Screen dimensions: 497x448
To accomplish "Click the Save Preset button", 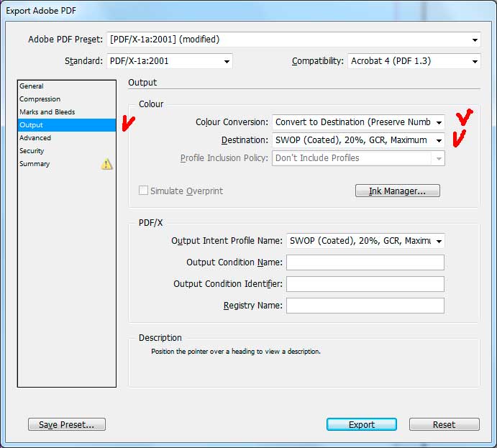I will click(x=67, y=424).
